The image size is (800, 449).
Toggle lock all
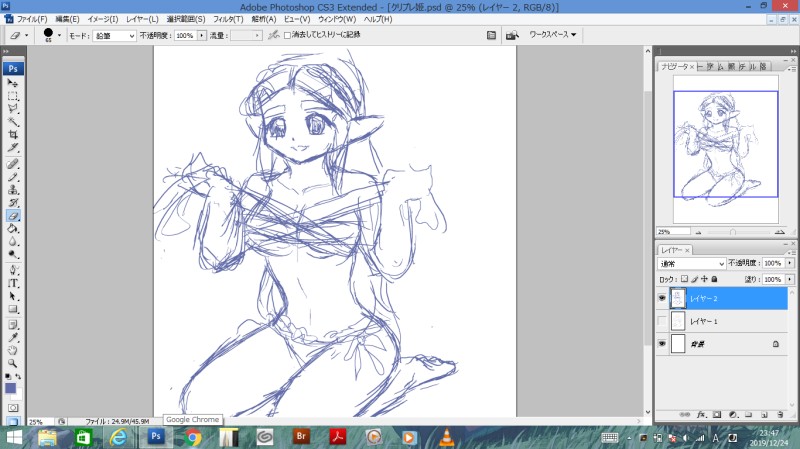click(714, 279)
